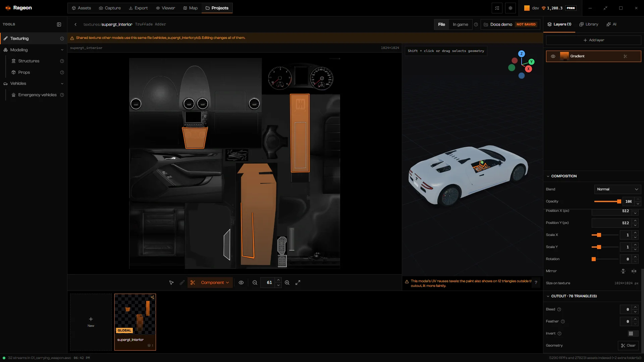
Task: Fit the texture view to screen
Action: pos(298,283)
